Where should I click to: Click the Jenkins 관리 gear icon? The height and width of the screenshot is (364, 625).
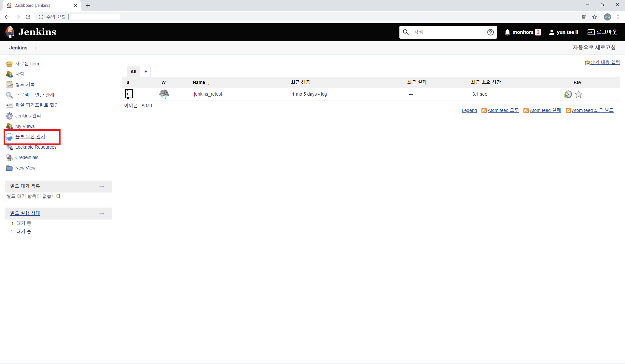pyautogui.click(x=9, y=116)
